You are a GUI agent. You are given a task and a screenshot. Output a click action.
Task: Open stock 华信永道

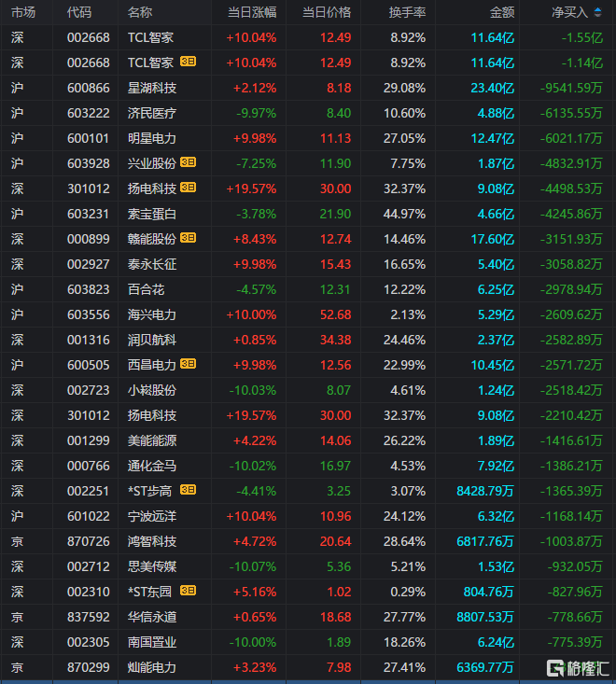pos(152,617)
